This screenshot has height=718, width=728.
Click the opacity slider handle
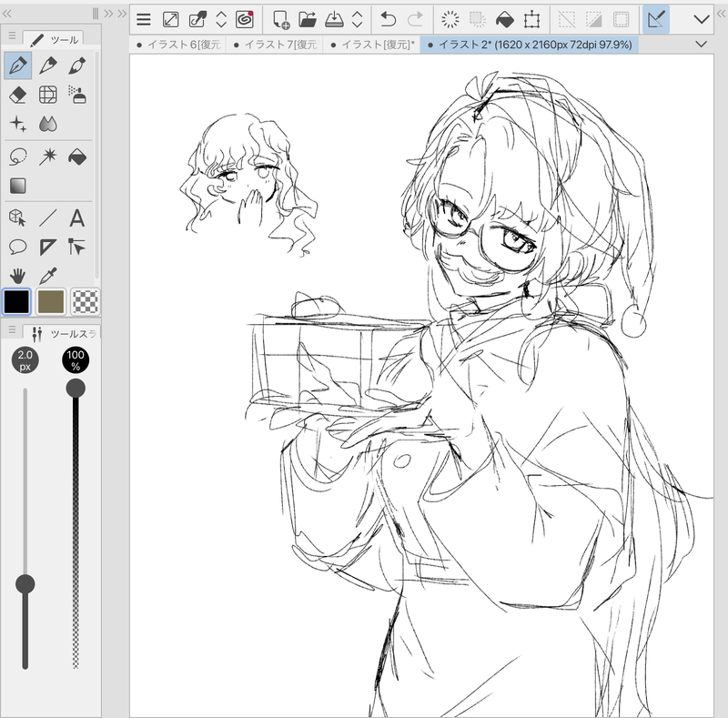click(76, 389)
